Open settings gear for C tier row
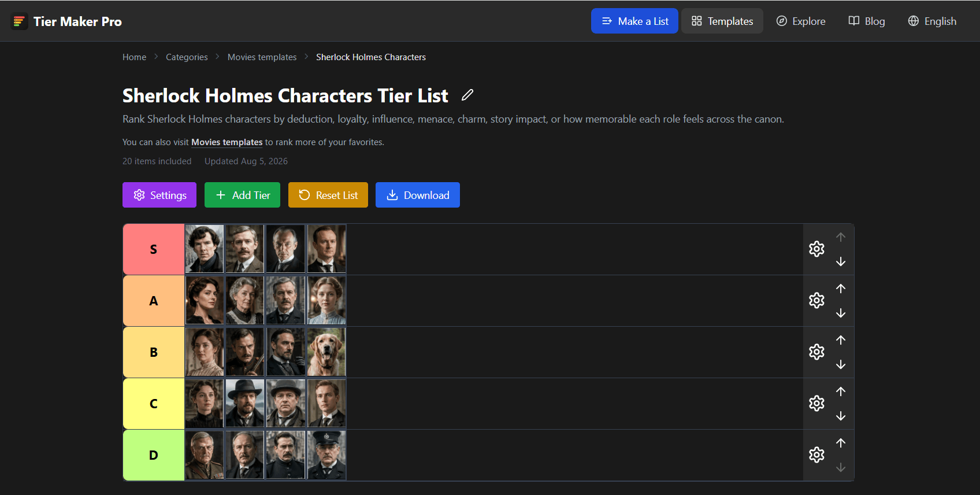This screenshot has width=980, height=495. 816,404
